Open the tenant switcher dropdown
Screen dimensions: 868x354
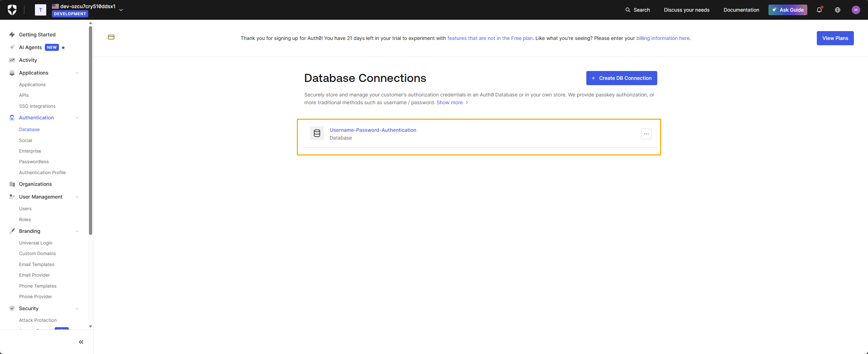[x=121, y=10]
